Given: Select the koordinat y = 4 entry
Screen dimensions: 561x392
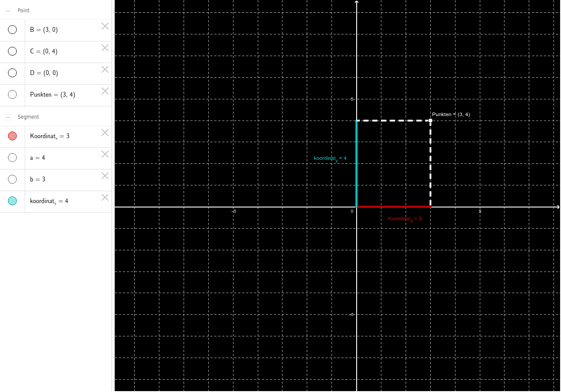Looking at the screenshot, I should click(x=56, y=201).
